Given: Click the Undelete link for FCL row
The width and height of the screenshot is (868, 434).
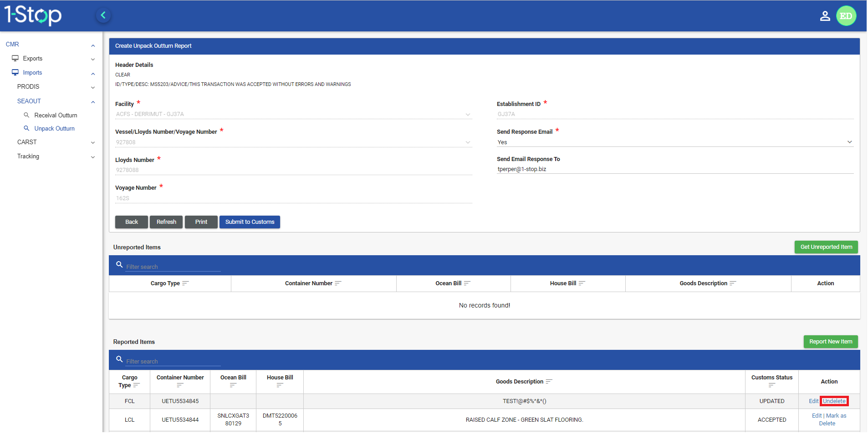Looking at the screenshot, I should click(834, 401).
